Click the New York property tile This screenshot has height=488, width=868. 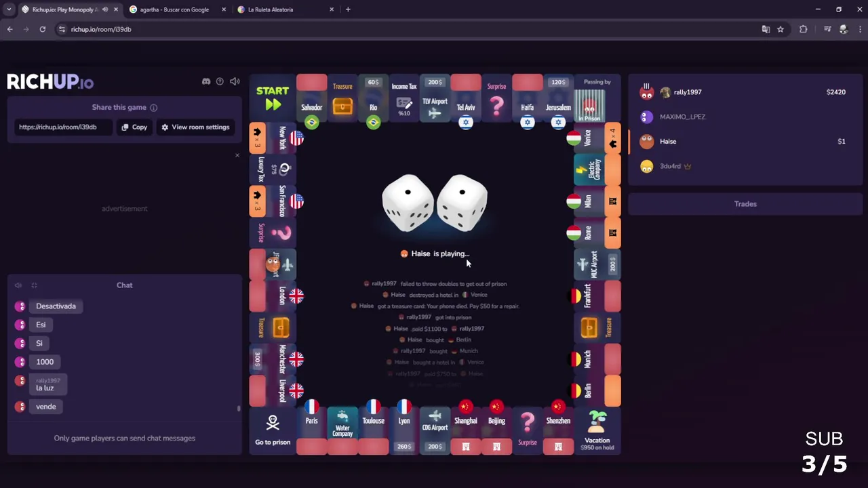(x=273, y=138)
